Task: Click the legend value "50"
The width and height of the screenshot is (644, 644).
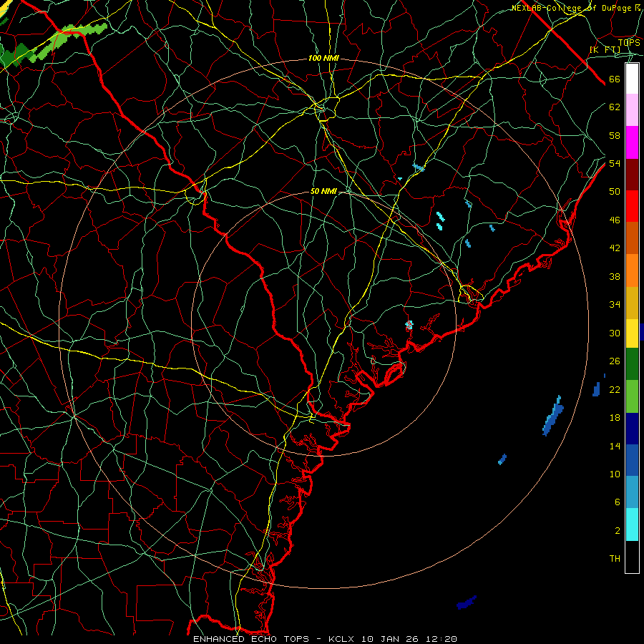Action: point(615,192)
